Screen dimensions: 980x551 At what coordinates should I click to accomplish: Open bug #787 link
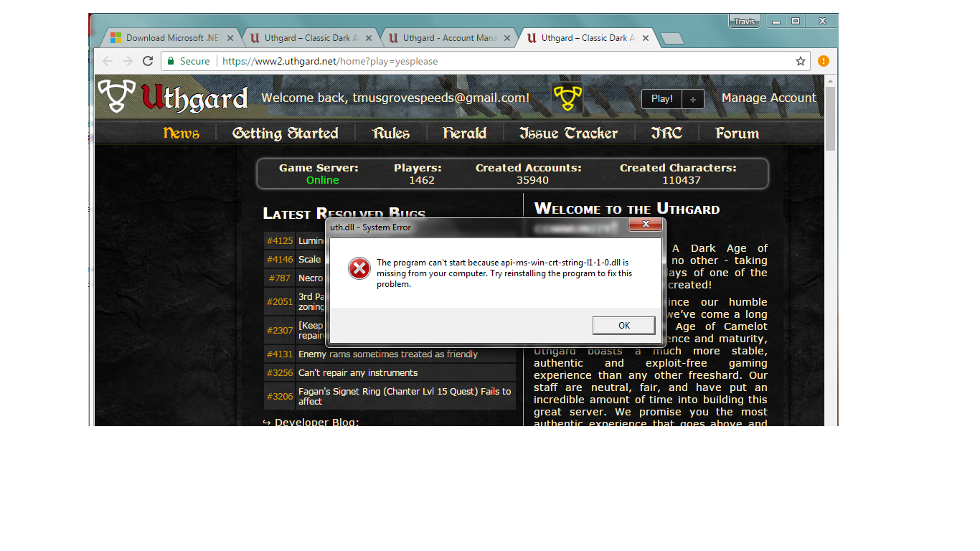coord(281,278)
